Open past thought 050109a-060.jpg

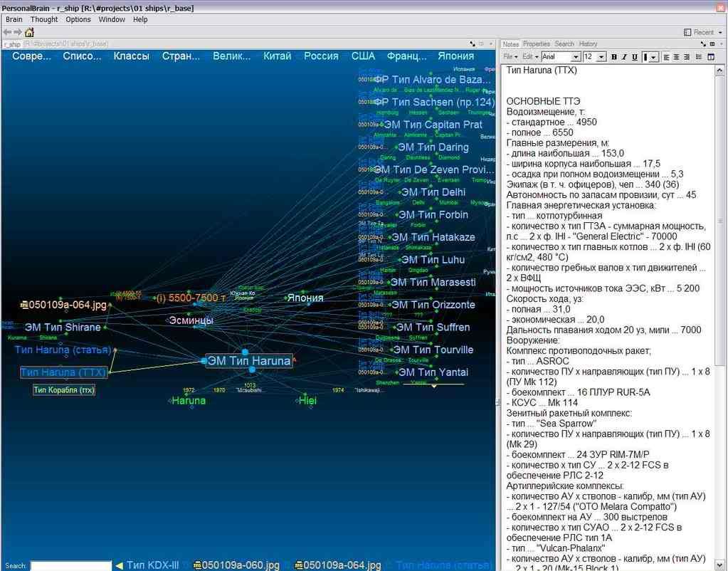[236, 565]
